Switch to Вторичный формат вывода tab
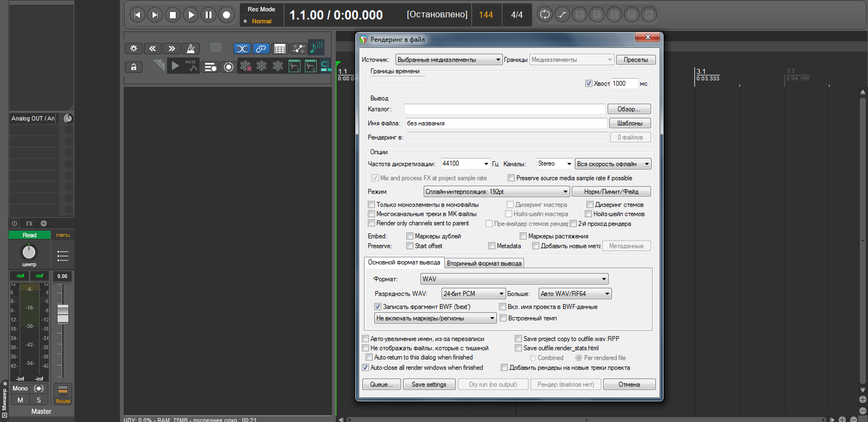 tap(484, 263)
